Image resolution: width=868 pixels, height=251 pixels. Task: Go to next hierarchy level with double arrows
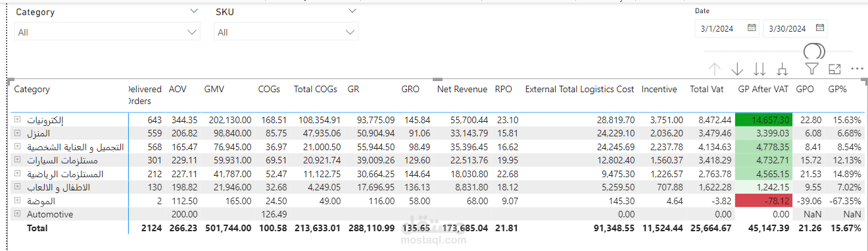[759, 69]
